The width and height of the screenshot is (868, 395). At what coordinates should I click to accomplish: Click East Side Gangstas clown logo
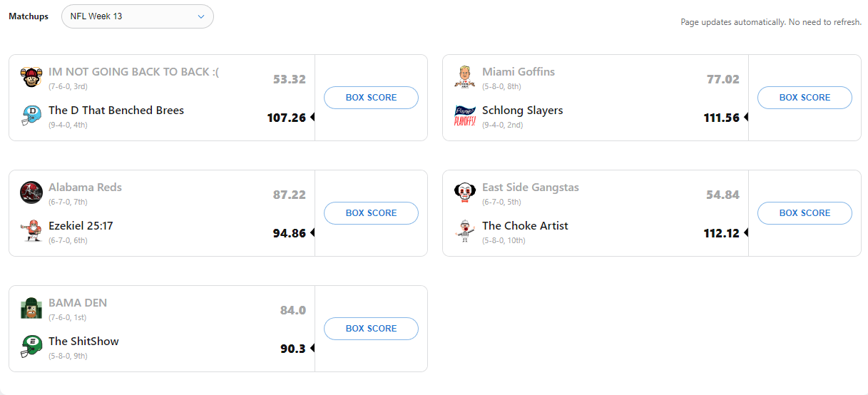[x=464, y=192]
